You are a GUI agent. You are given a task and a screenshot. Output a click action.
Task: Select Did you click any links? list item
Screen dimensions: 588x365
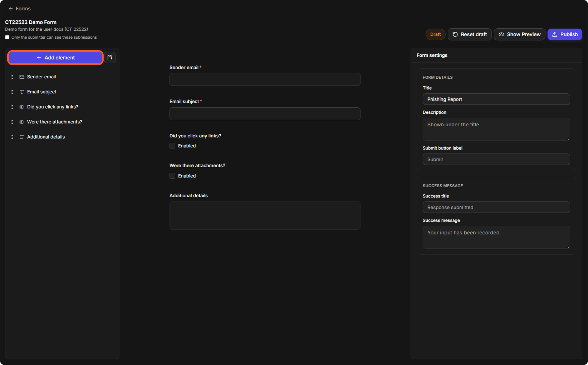click(62, 107)
